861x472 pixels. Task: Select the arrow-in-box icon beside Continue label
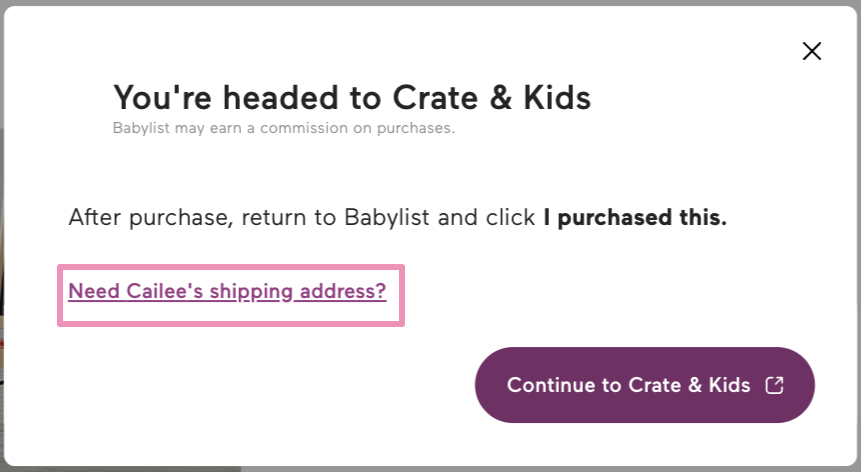(774, 385)
